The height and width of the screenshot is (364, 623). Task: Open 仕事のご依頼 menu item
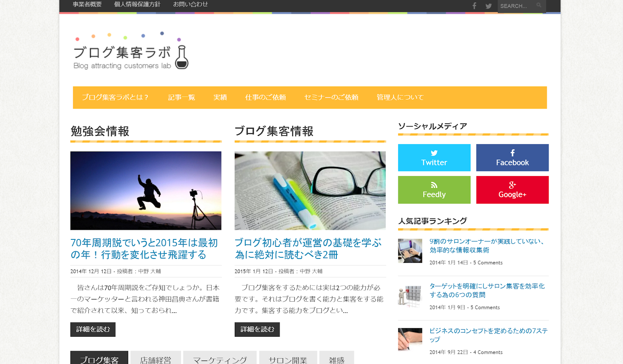(266, 97)
